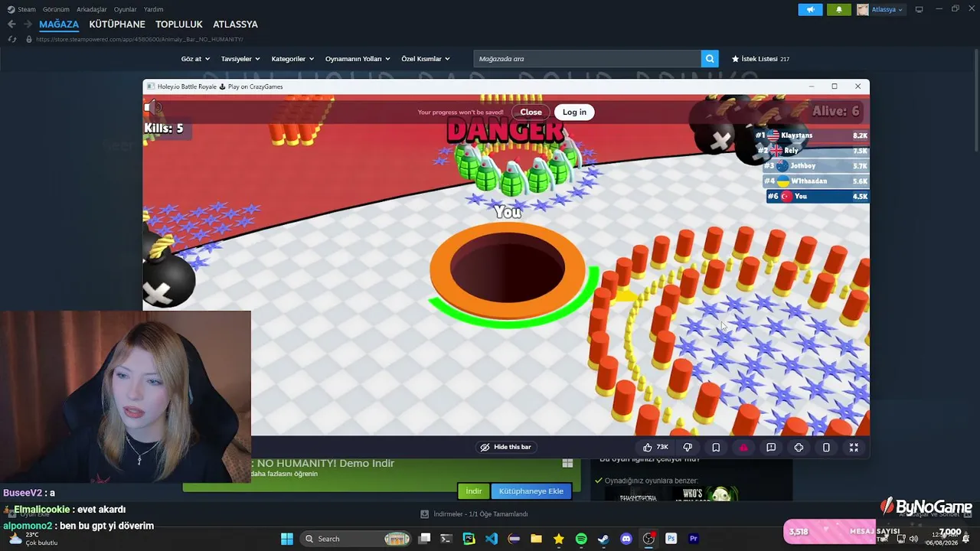Open the Arkadaşlar menu
The image size is (980, 551).
click(x=92, y=9)
